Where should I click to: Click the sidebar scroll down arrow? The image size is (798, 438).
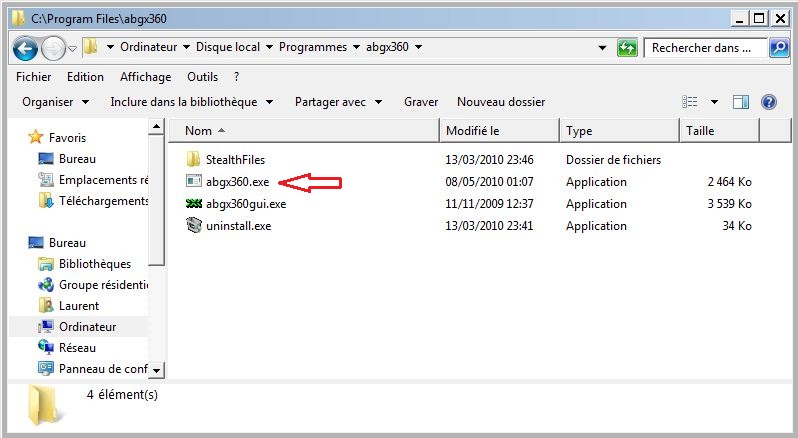tap(157, 370)
